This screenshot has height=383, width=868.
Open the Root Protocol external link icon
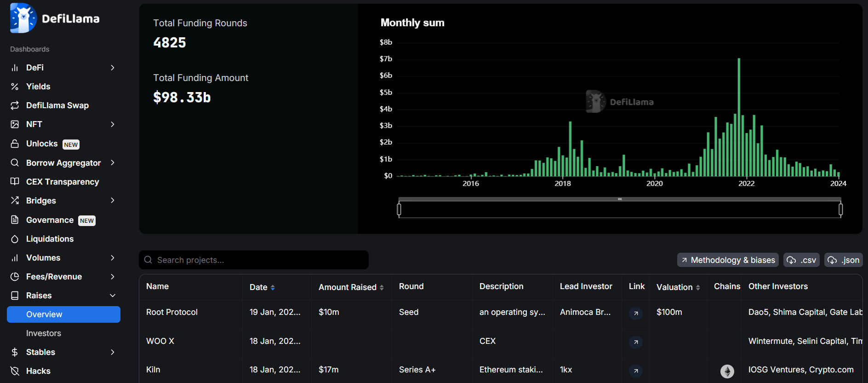coord(635,313)
